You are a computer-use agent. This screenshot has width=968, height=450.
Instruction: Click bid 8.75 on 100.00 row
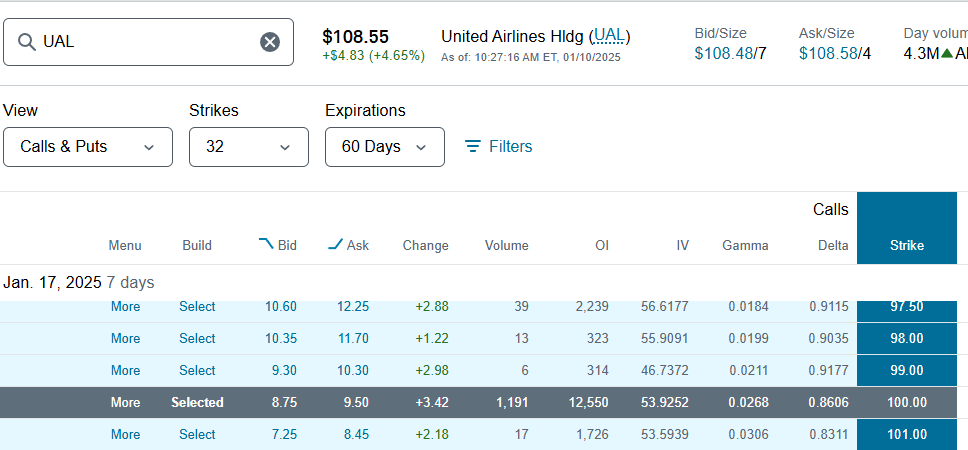284,402
